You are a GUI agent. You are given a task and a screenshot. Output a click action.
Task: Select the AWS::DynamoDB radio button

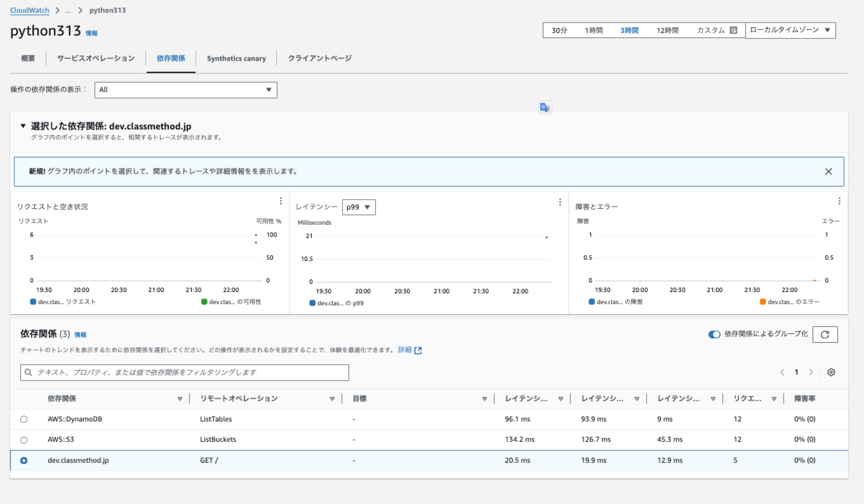(x=24, y=419)
